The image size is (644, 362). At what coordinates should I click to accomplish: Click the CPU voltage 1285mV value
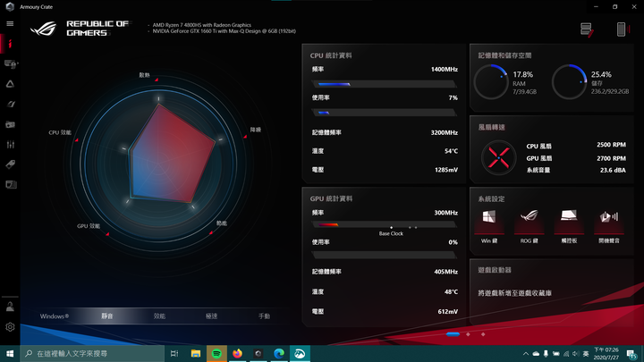(x=446, y=170)
